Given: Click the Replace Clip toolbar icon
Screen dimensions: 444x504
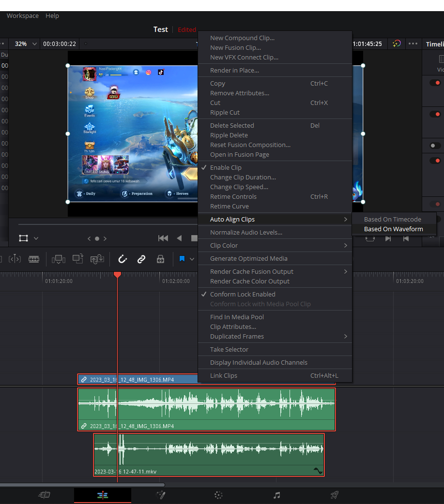Looking at the screenshot, I should pyautogui.click(x=97, y=259).
